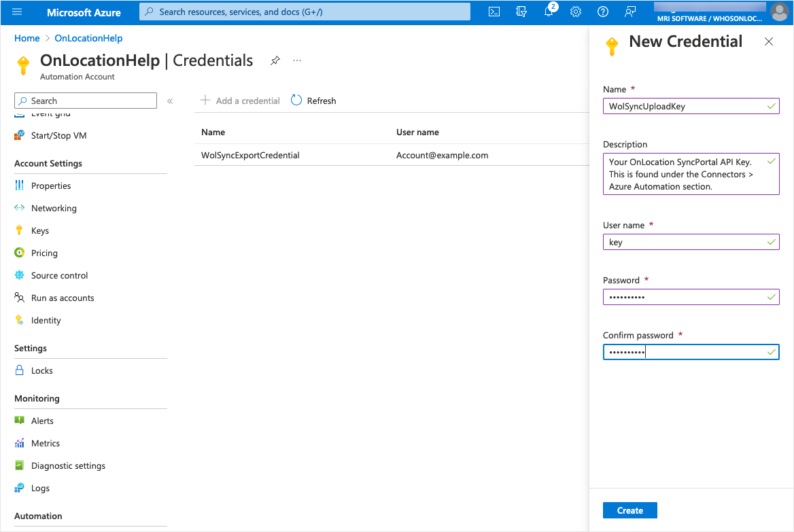
Task: Select WolSyncExportCredential row
Action: [392, 155]
